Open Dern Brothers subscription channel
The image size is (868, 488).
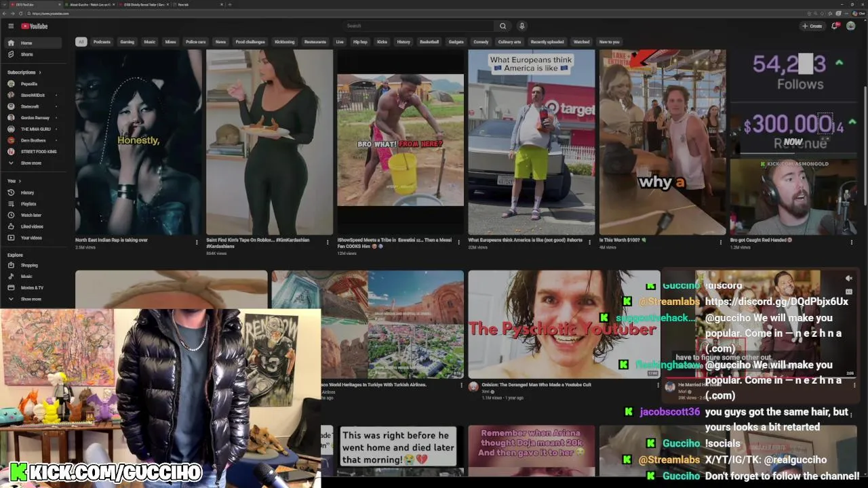pyautogui.click(x=33, y=140)
